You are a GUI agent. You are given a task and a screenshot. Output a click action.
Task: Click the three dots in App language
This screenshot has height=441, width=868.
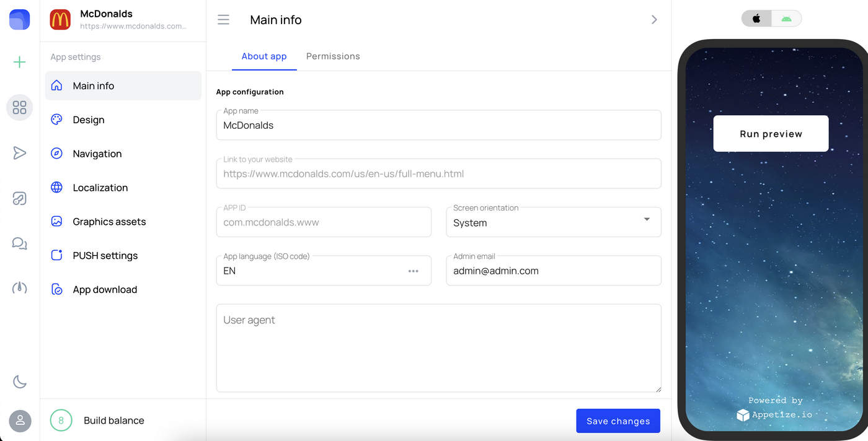[414, 271]
